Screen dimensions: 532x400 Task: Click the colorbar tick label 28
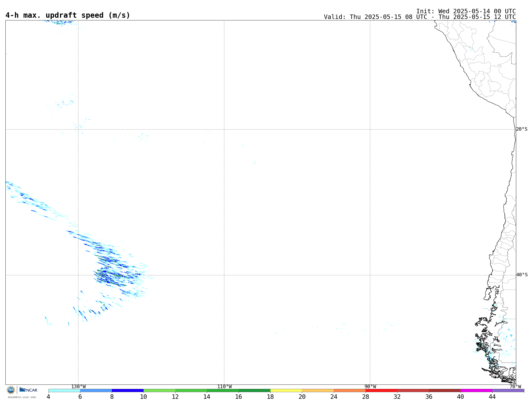(366, 397)
